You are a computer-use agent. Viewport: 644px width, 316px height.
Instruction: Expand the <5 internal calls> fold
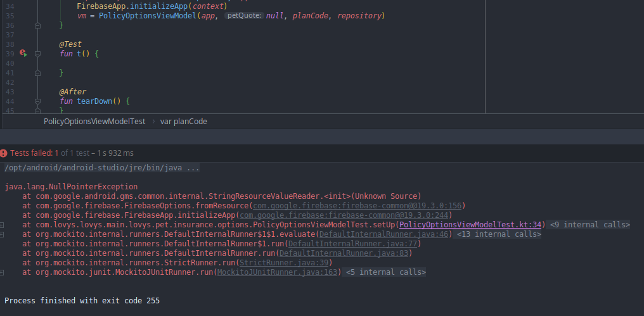coord(385,272)
